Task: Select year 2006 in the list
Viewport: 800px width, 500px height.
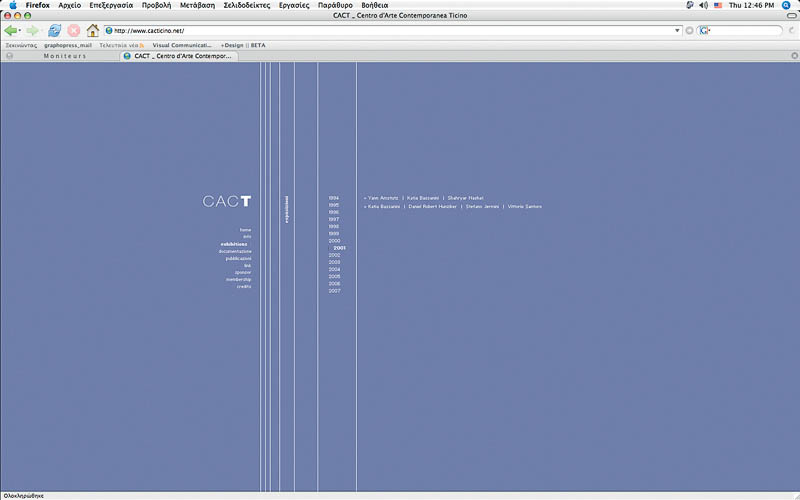Action: click(334, 284)
